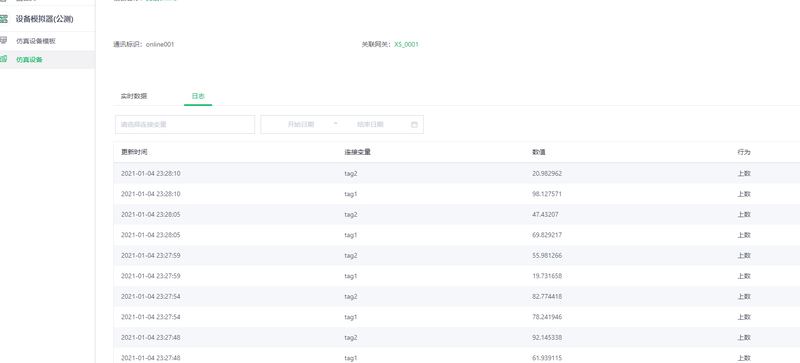Viewport: 800px width, 363px height.
Task: Click value 69.829217
Action: tap(547, 235)
